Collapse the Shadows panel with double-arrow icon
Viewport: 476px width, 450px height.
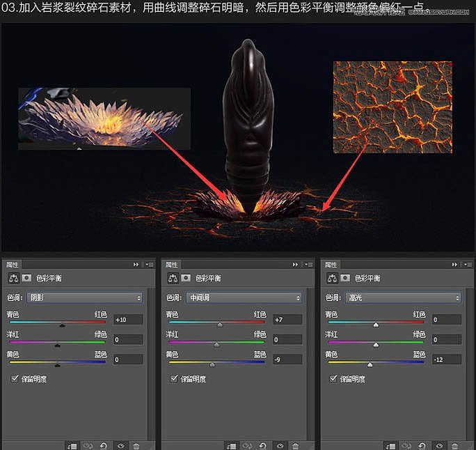[x=136, y=265]
